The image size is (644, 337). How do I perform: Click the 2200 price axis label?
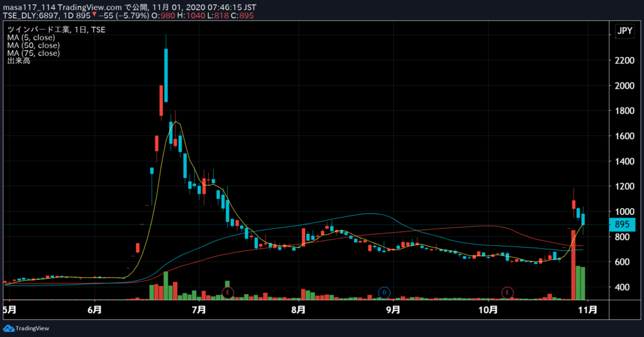[x=625, y=60]
